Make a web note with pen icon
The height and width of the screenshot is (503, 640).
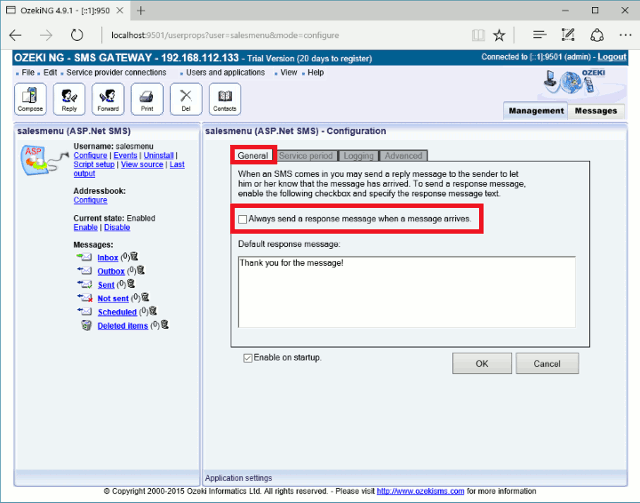coord(568,35)
